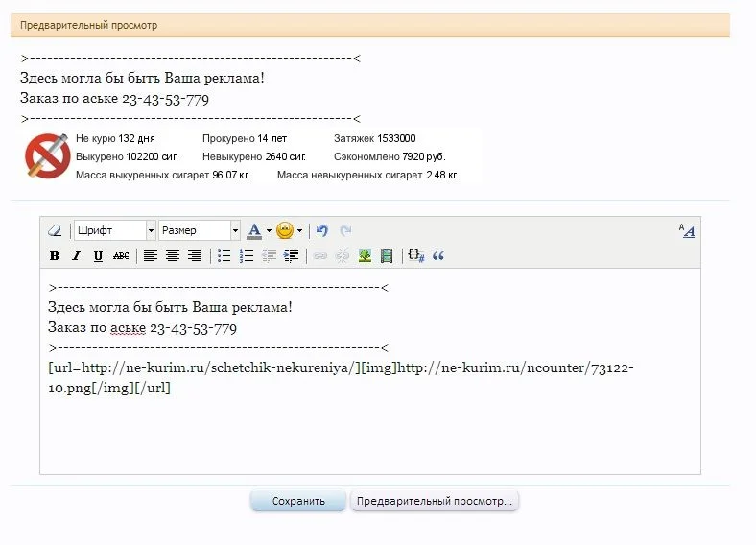The width and height of the screenshot is (756, 545).
Task: Wrap selection in code tags icon
Action: pos(416,255)
